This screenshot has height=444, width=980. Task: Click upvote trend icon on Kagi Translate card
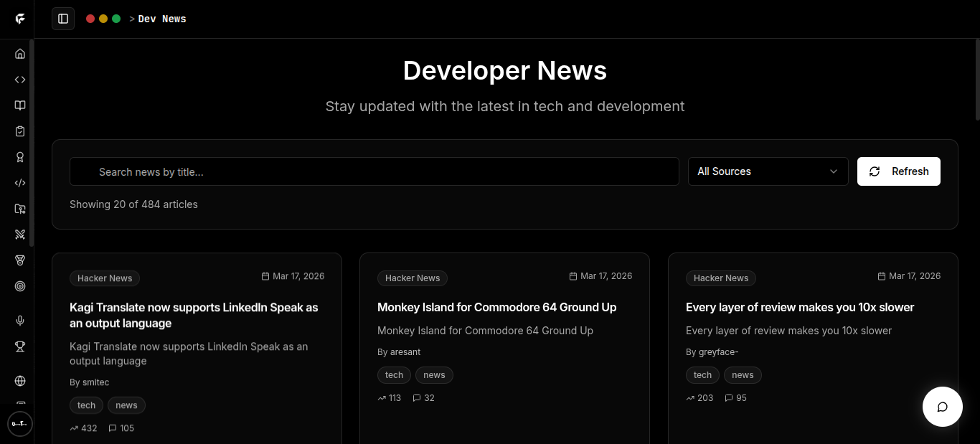(x=74, y=428)
